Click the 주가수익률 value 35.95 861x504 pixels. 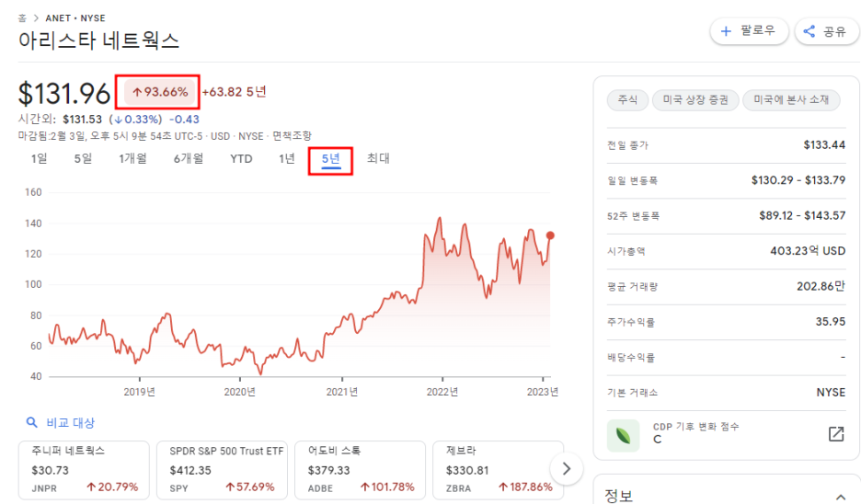pyautogui.click(x=831, y=322)
